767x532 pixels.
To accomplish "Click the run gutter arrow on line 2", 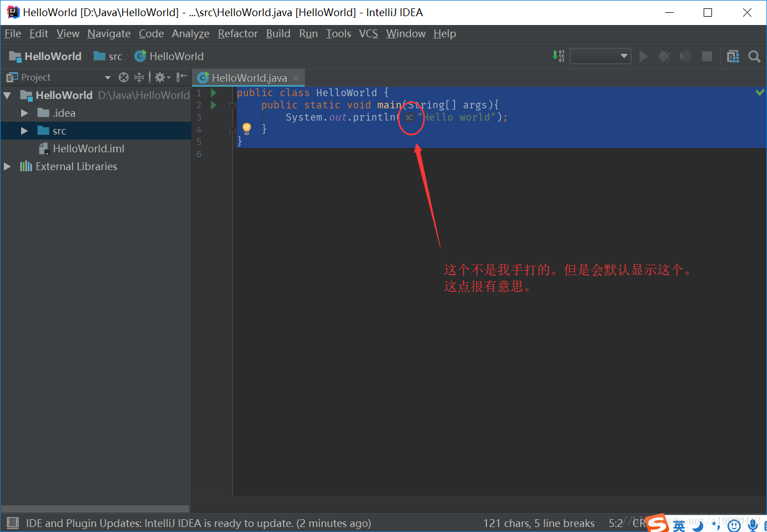I will point(213,105).
